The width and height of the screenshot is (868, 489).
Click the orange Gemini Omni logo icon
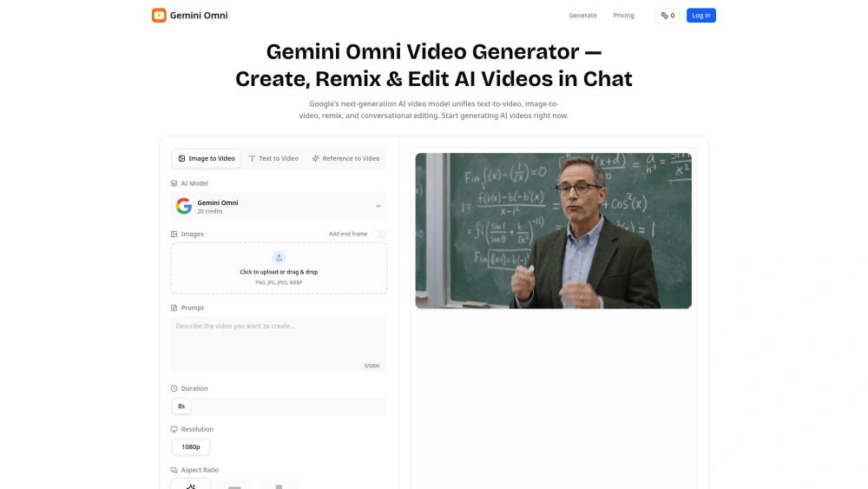point(159,16)
